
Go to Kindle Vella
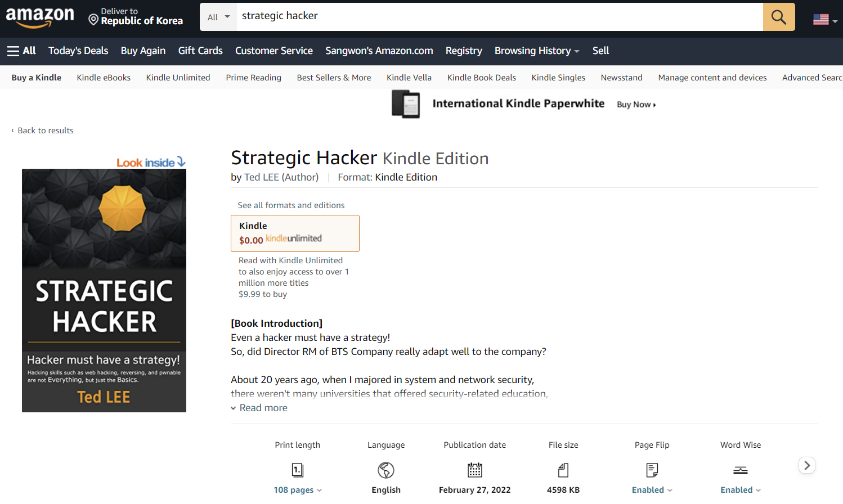click(x=409, y=78)
